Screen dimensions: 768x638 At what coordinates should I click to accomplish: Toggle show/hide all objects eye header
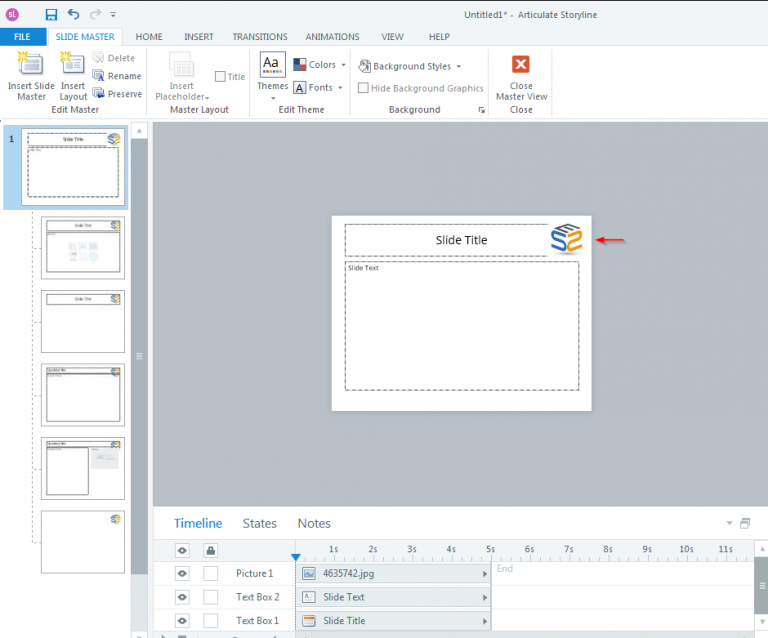(x=182, y=550)
